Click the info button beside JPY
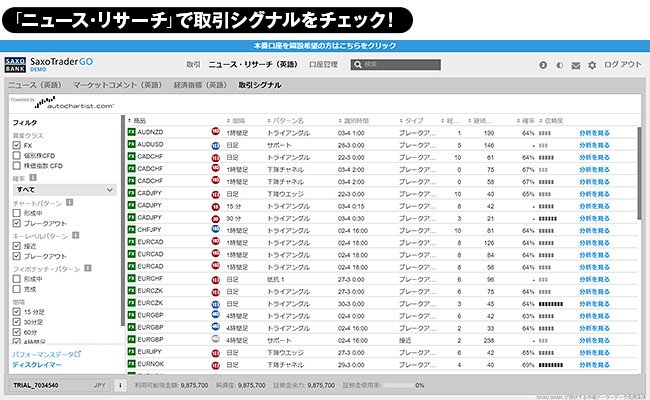This screenshot has height=400, width=650. point(120,385)
